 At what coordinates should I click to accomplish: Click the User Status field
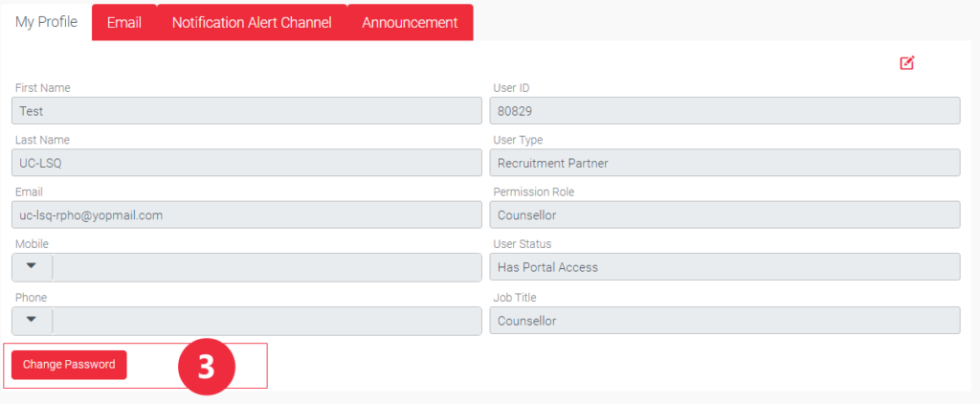(724, 267)
